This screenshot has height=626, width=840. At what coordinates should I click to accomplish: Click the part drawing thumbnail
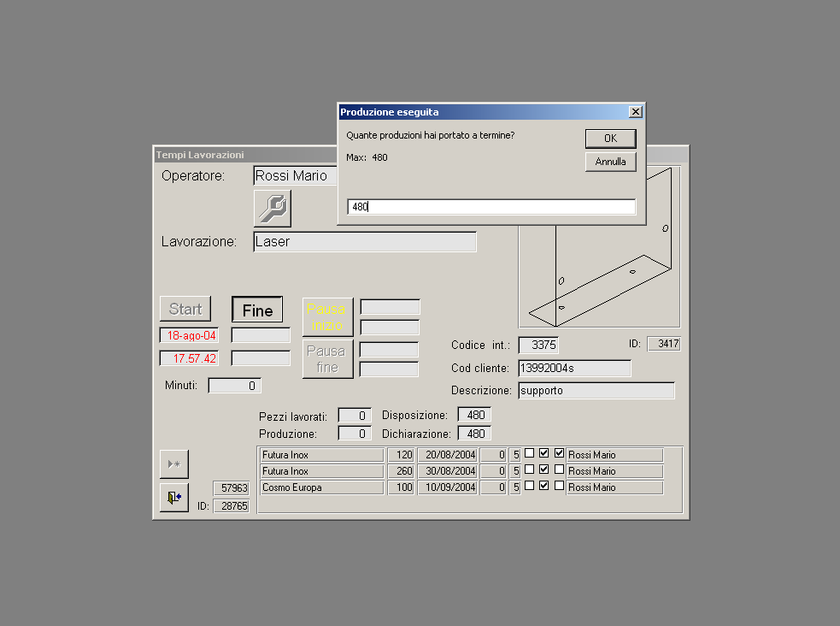click(x=600, y=276)
